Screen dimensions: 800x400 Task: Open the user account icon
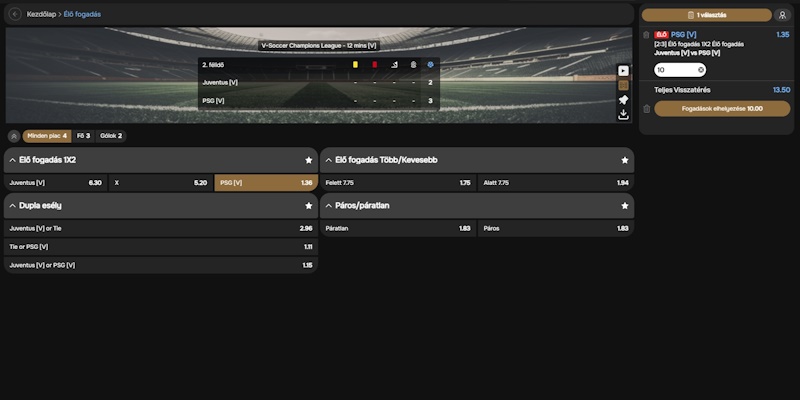[x=782, y=15]
